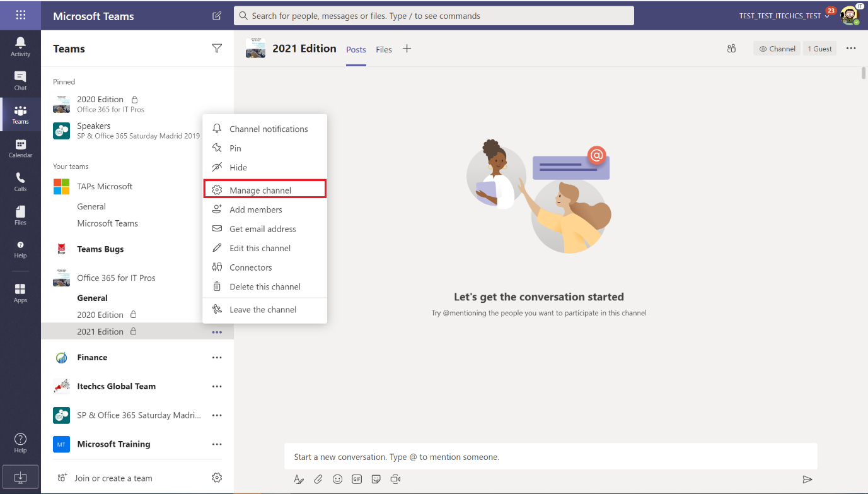Click the 1 Guest button

coord(819,49)
